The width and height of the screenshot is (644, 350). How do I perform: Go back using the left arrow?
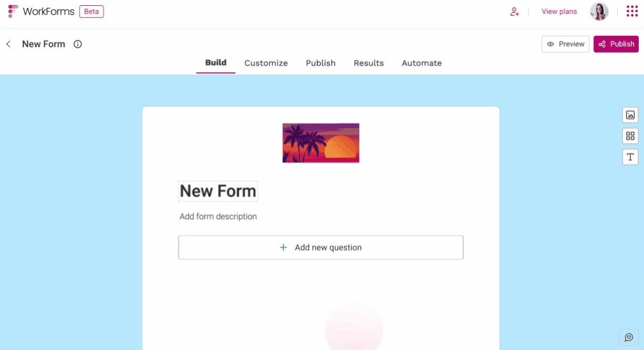click(8, 44)
